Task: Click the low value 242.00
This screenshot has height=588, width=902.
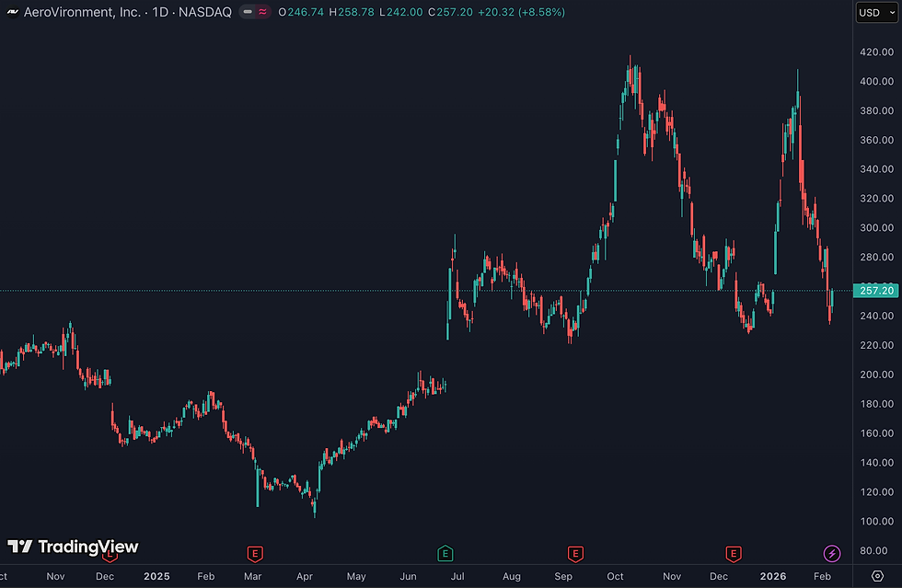Action: 405,12
